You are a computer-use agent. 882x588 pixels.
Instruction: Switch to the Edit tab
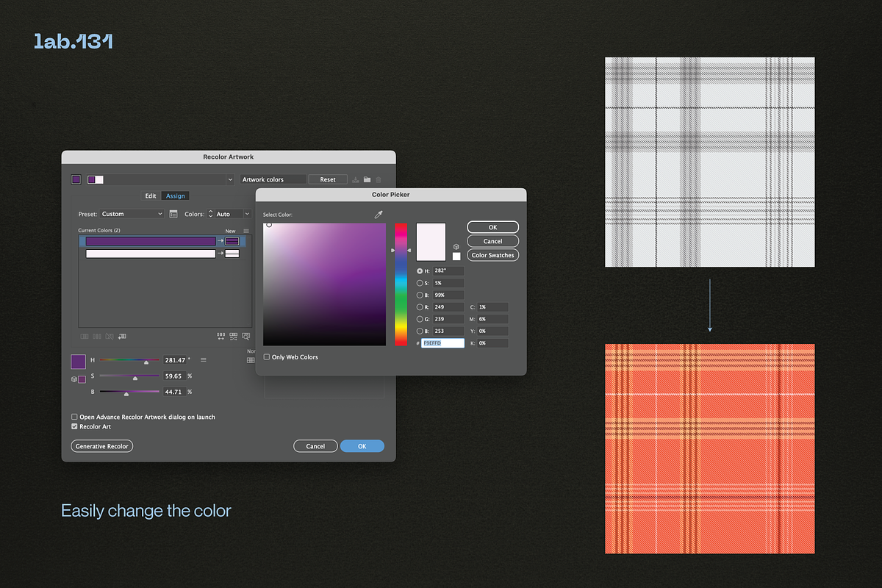150,196
